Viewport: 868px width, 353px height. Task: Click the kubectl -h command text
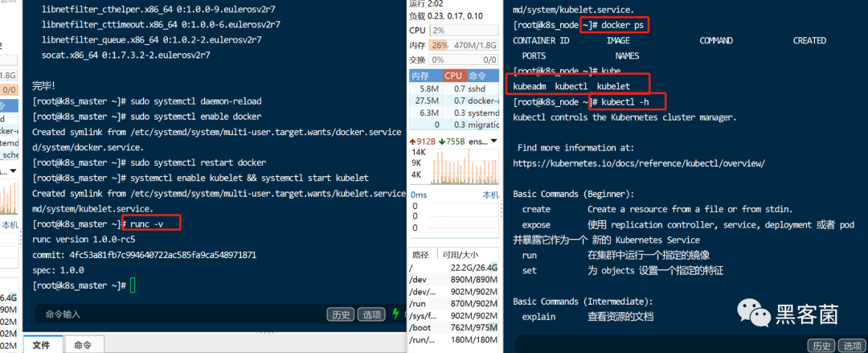point(624,102)
